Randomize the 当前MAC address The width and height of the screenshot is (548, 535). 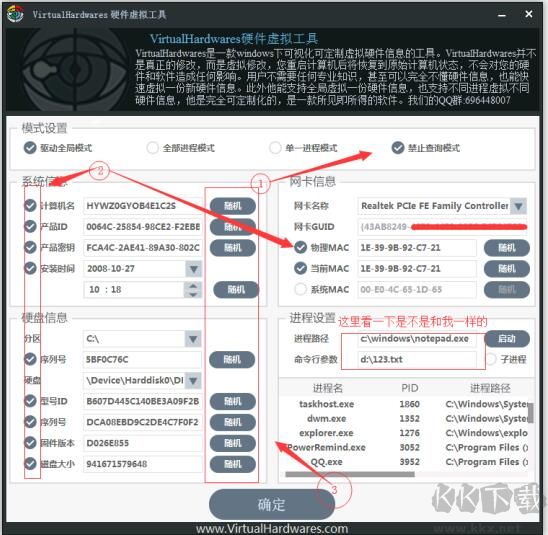[x=507, y=269]
